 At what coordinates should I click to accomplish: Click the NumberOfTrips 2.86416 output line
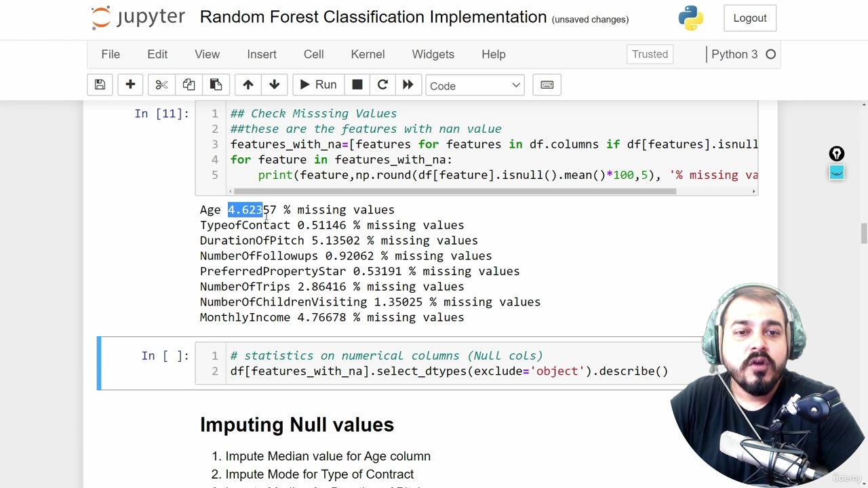(x=332, y=287)
